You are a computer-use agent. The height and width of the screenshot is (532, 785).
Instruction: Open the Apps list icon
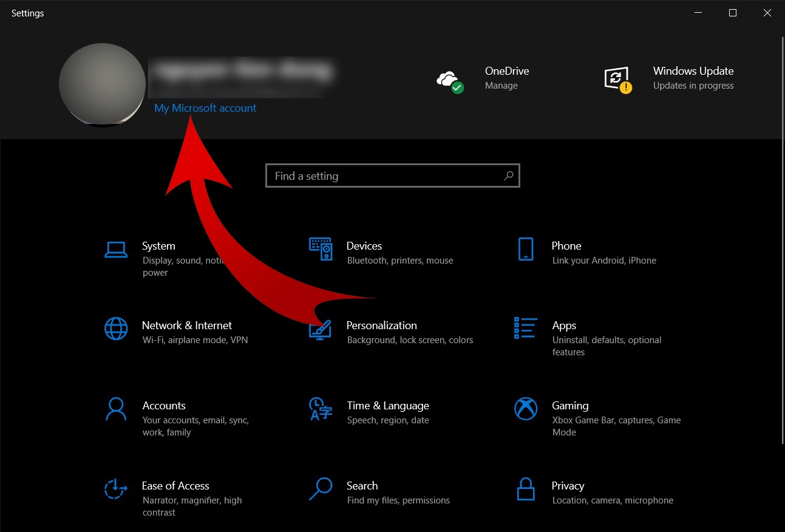coord(526,328)
